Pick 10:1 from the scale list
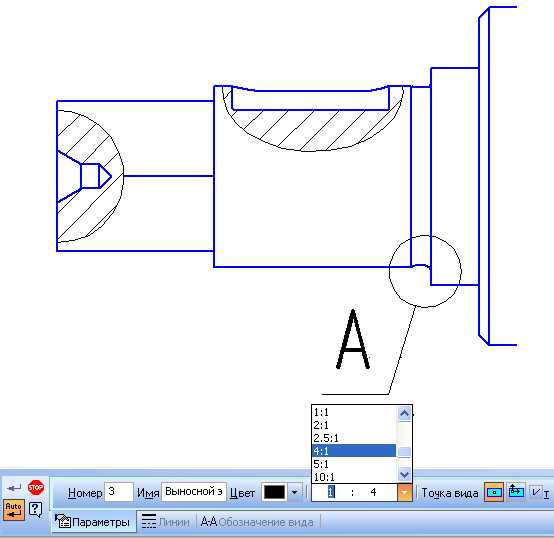This screenshot has height=538, width=554. pos(354,477)
